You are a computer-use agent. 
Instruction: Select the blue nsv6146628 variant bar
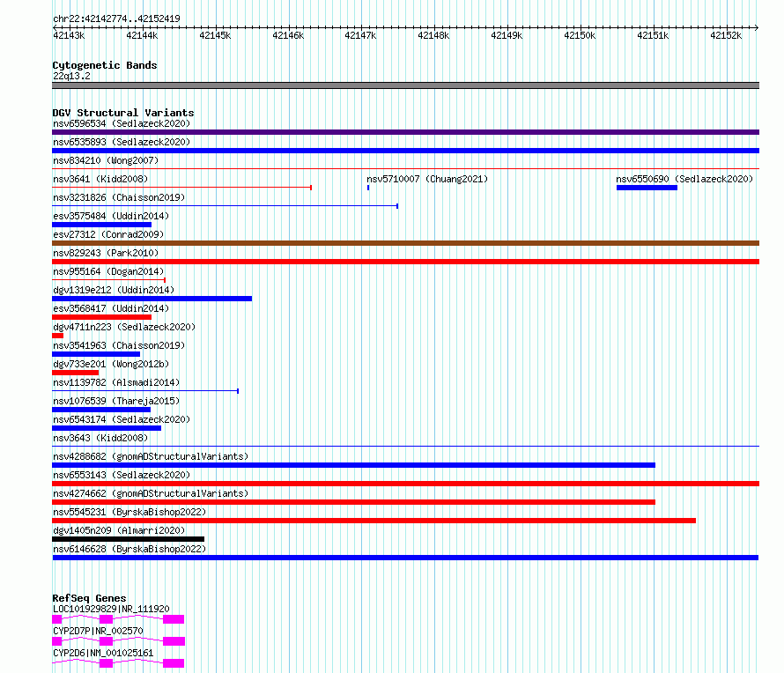[x=405, y=558]
